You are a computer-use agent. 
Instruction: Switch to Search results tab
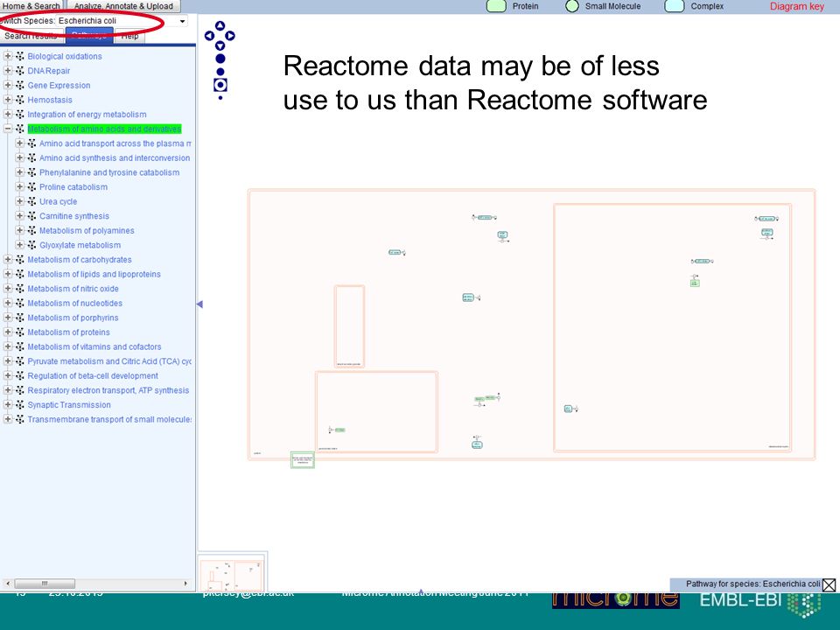pos(31,37)
